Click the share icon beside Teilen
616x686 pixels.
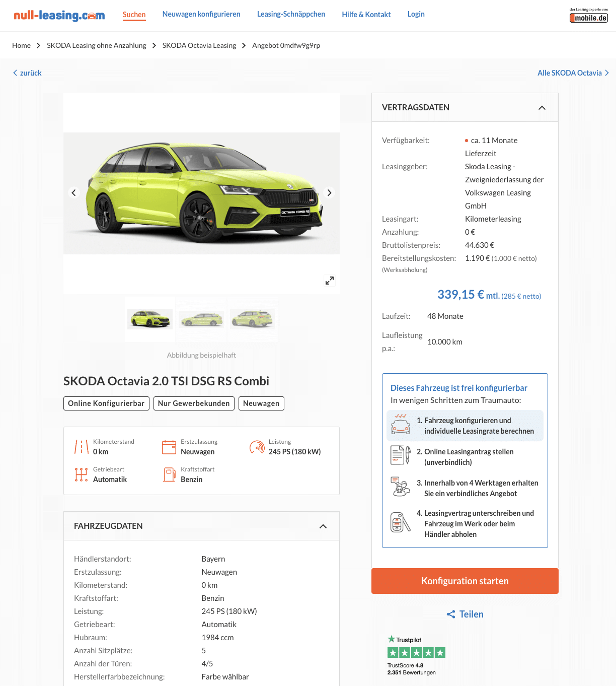[451, 614]
